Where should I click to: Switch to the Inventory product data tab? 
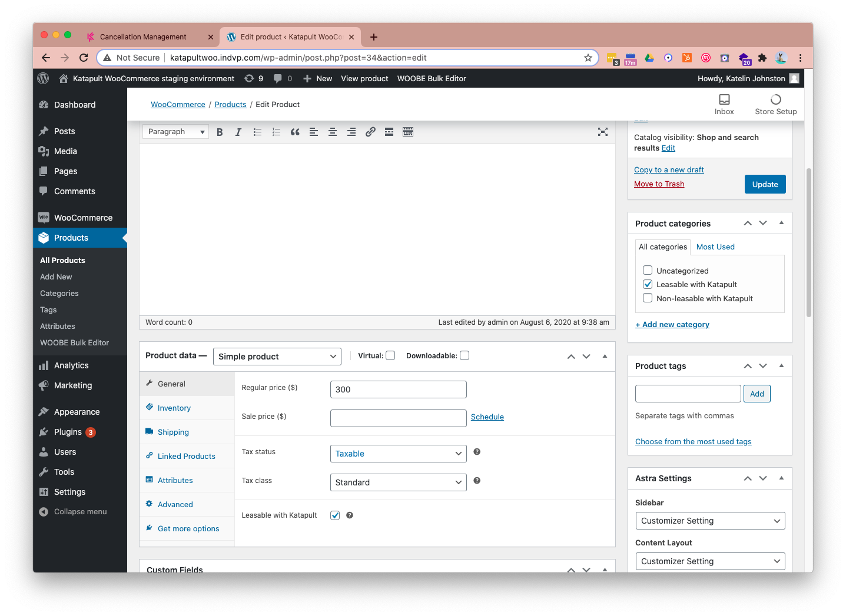(174, 408)
